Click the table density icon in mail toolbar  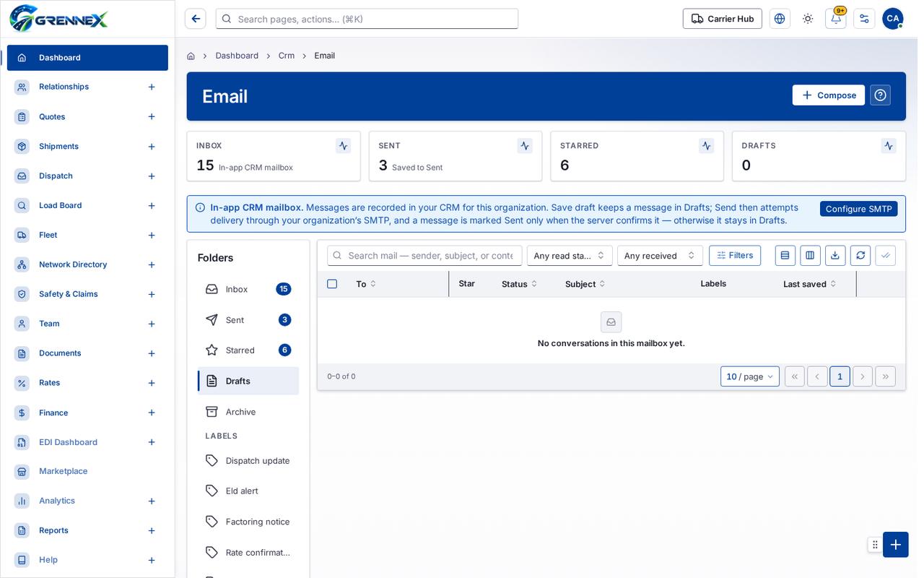(x=785, y=255)
